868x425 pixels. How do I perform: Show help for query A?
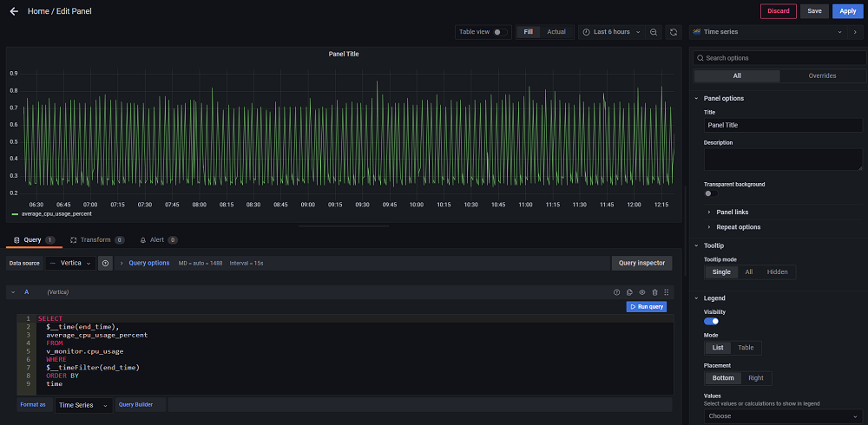(616, 292)
